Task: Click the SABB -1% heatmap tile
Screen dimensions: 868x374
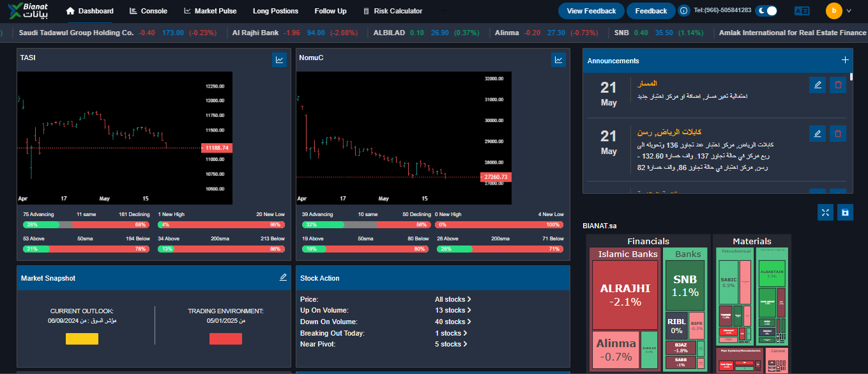Action: [681, 362]
